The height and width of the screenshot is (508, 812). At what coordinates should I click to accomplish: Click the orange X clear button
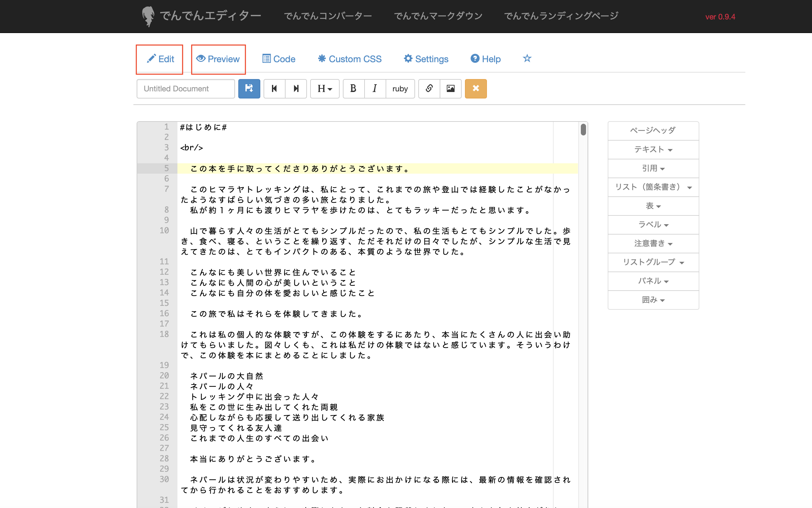tap(476, 88)
